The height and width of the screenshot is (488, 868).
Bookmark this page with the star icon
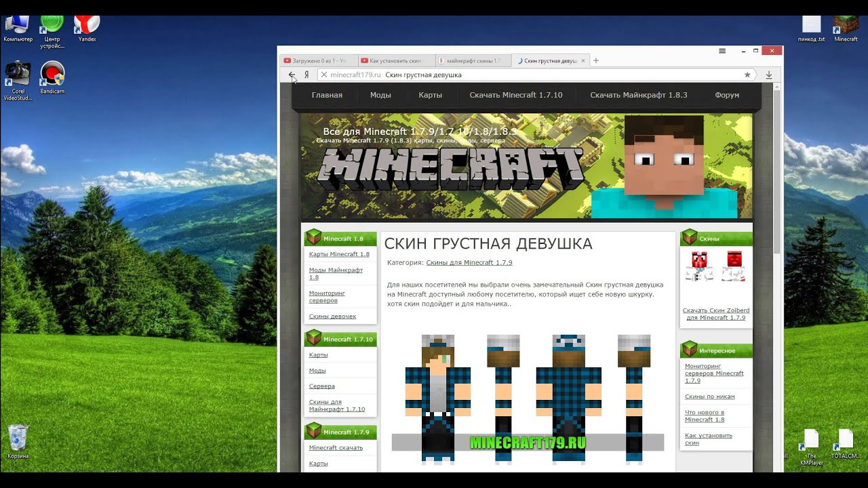click(x=747, y=75)
